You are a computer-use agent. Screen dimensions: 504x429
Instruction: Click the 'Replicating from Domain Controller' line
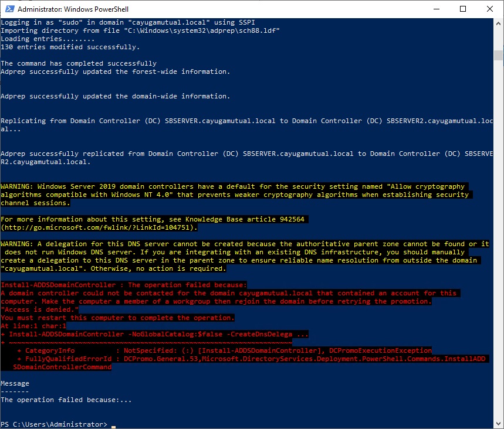247,121
